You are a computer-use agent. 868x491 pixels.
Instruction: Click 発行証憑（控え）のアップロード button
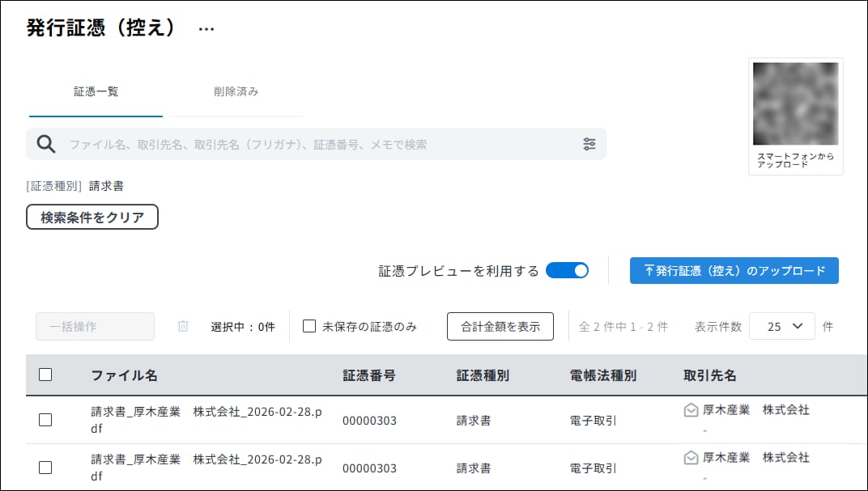(x=734, y=270)
